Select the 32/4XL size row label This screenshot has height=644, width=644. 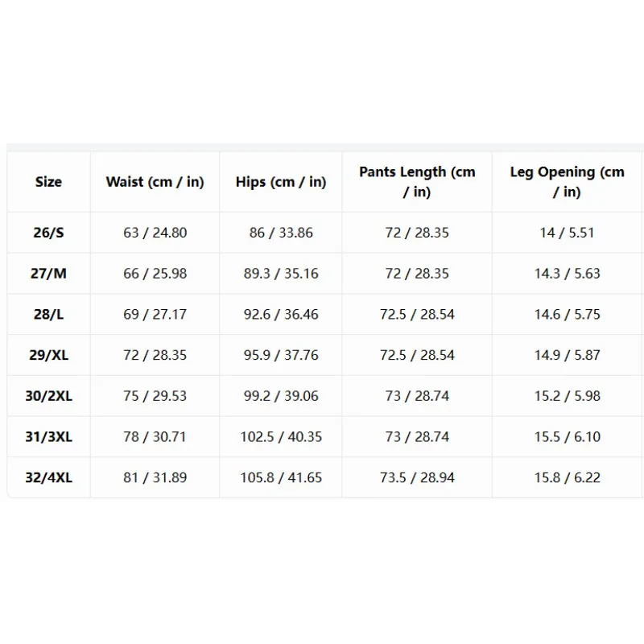tap(48, 477)
